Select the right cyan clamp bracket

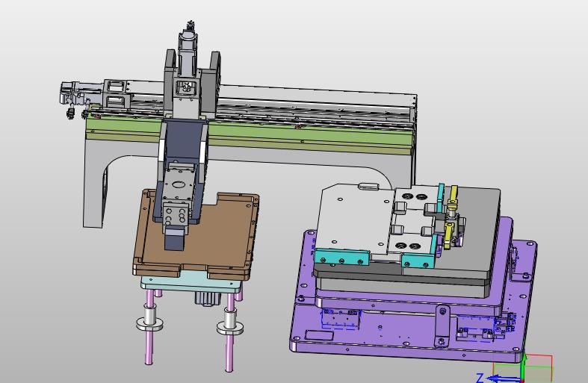tap(418, 261)
